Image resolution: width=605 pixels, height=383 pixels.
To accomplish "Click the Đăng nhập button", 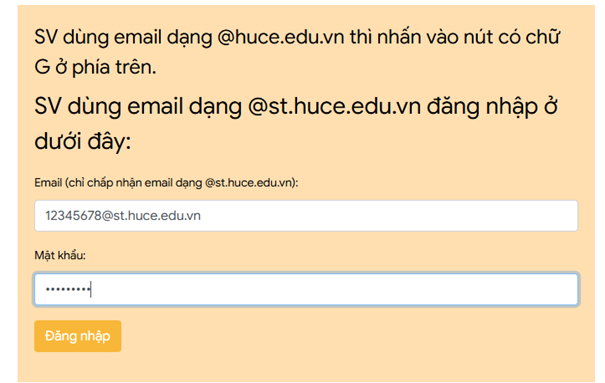I will [78, 336].
